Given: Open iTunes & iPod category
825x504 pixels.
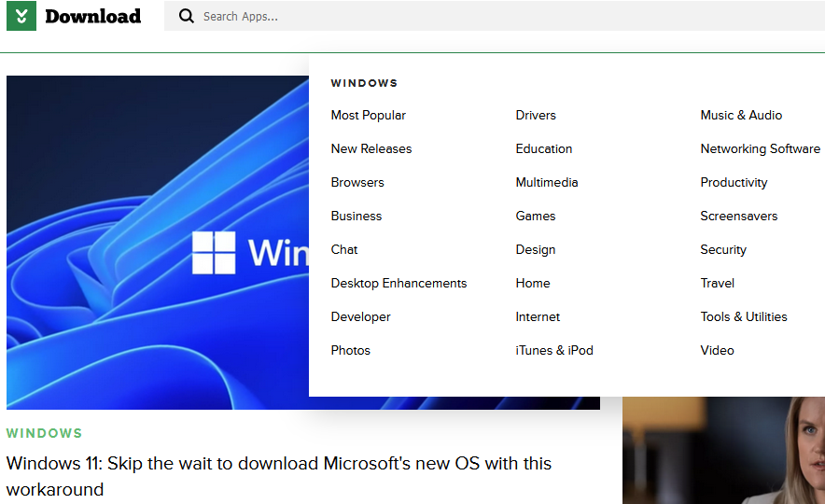Looking at the screenshot, I should [x=554, y=351].
